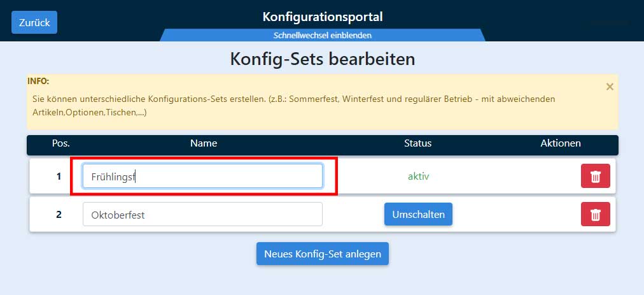Delete the Oktoberfest config set via trash icon
This screenshot has height=295, width=644.
595,214
